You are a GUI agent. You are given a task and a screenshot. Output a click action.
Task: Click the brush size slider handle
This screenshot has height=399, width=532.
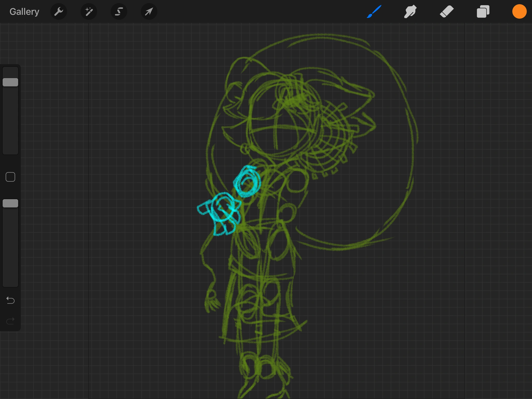pos(10,82)
